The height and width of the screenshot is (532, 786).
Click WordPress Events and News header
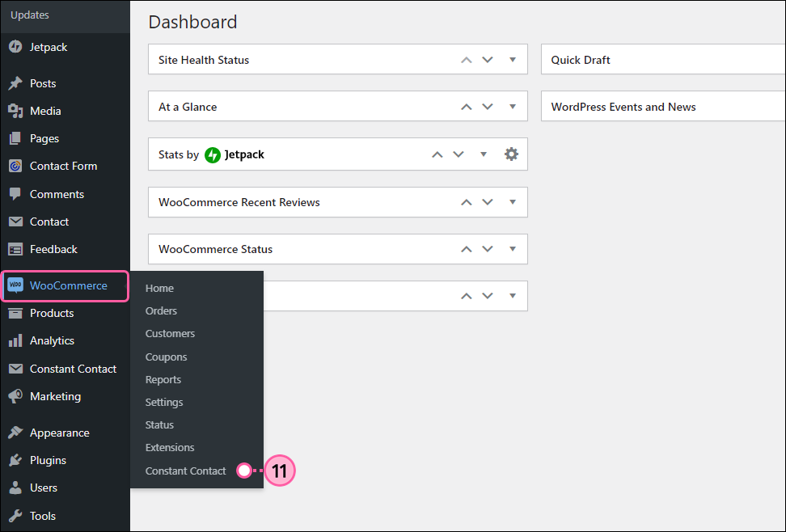coord(663,106)
